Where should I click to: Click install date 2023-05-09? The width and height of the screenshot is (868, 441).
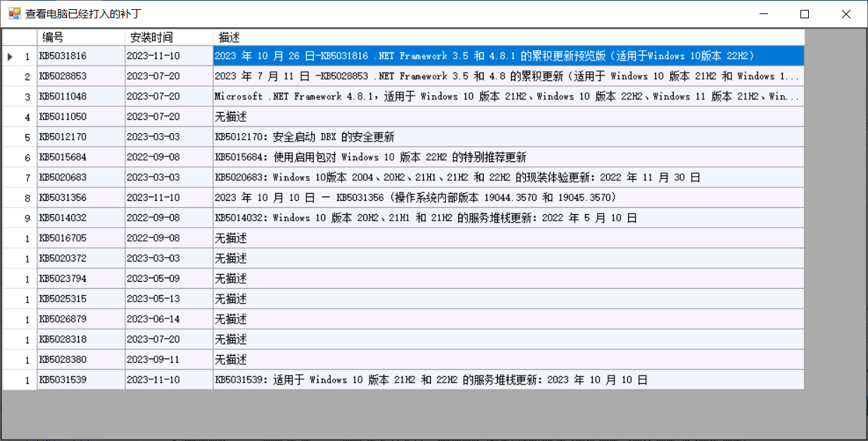click(x=169, y=278)
